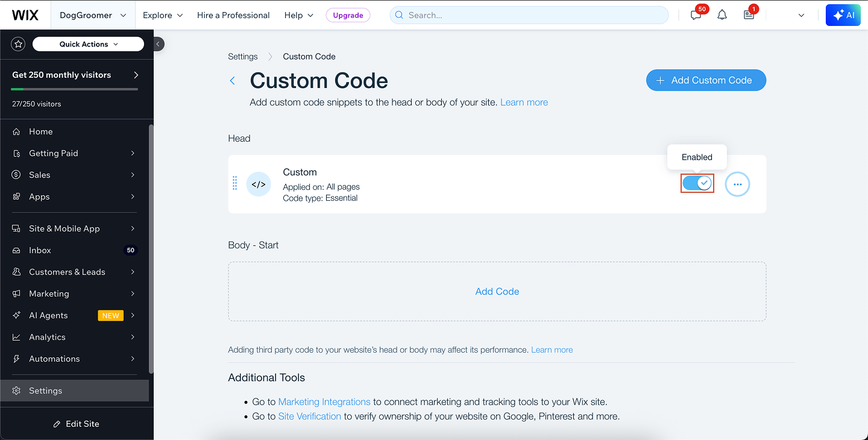Collapse the sidebar using the arrow handle
The image size is (868, 440).
tap(158, 43)
